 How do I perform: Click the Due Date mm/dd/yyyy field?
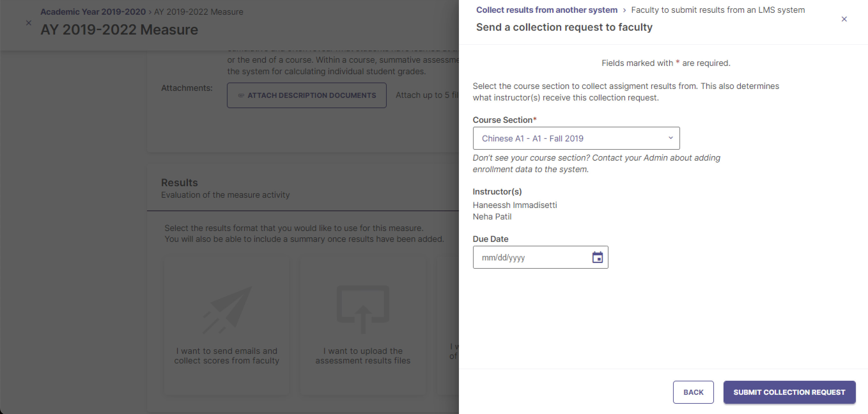point(540,258)
